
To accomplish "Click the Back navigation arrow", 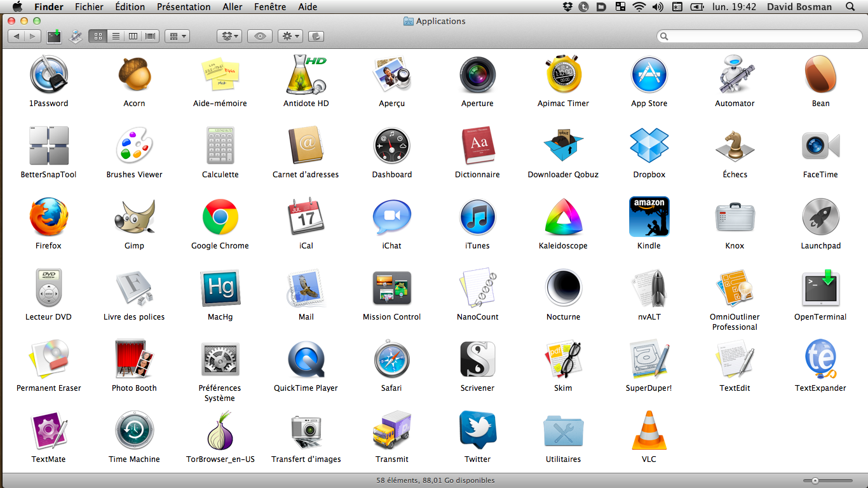I will [x=17, y=36].
